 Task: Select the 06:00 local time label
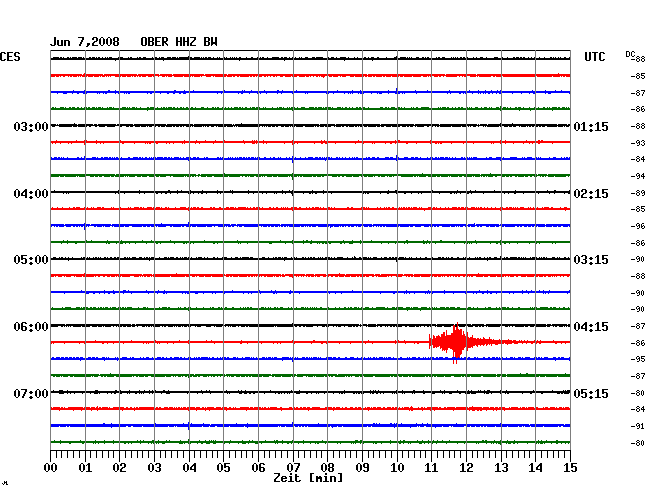pos(31,327)
